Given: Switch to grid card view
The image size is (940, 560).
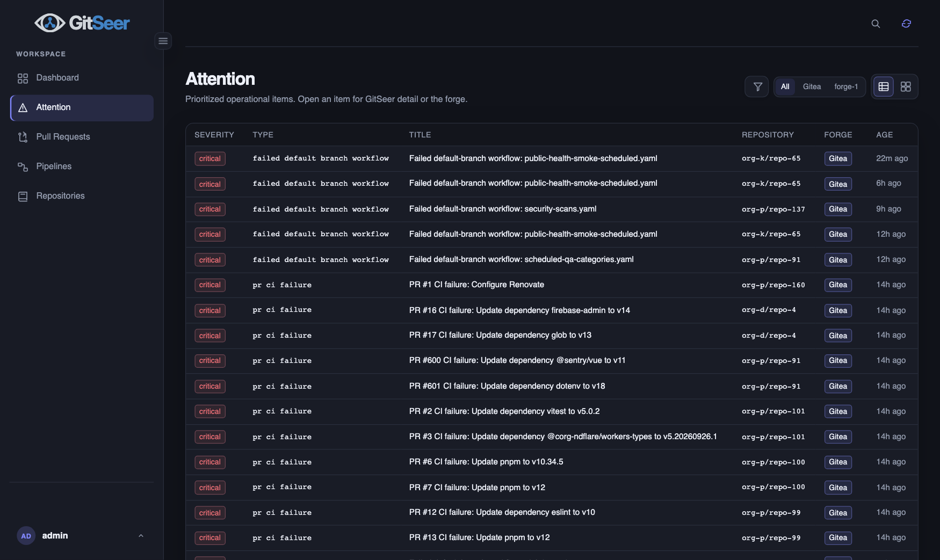Looking at the screenshot, I should (x=906, y=86).
